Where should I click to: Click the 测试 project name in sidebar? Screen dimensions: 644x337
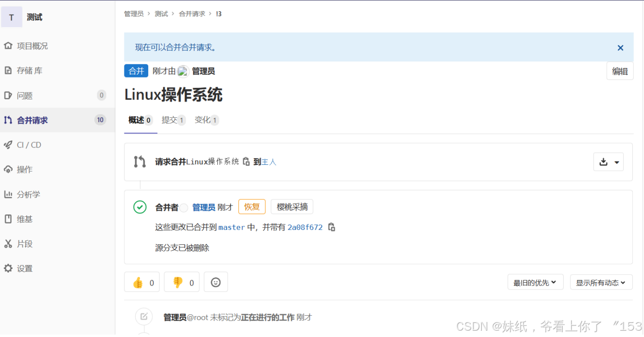point(34,17)
